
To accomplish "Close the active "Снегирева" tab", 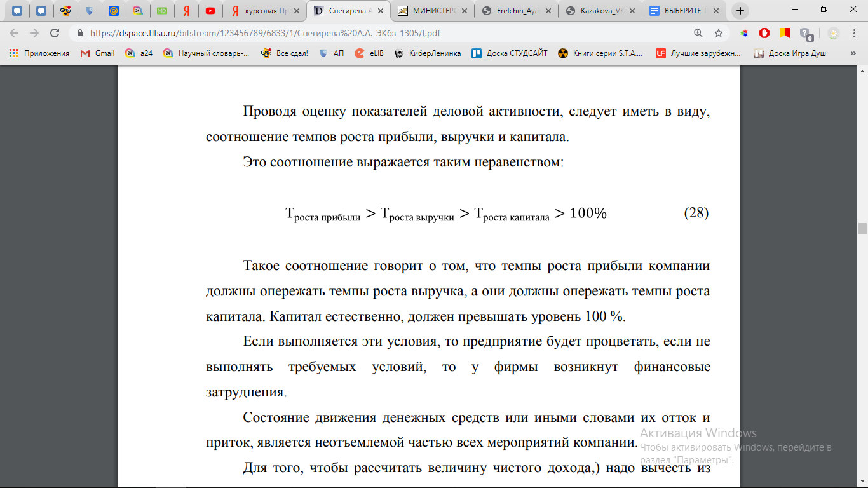I will coord(379,11).
